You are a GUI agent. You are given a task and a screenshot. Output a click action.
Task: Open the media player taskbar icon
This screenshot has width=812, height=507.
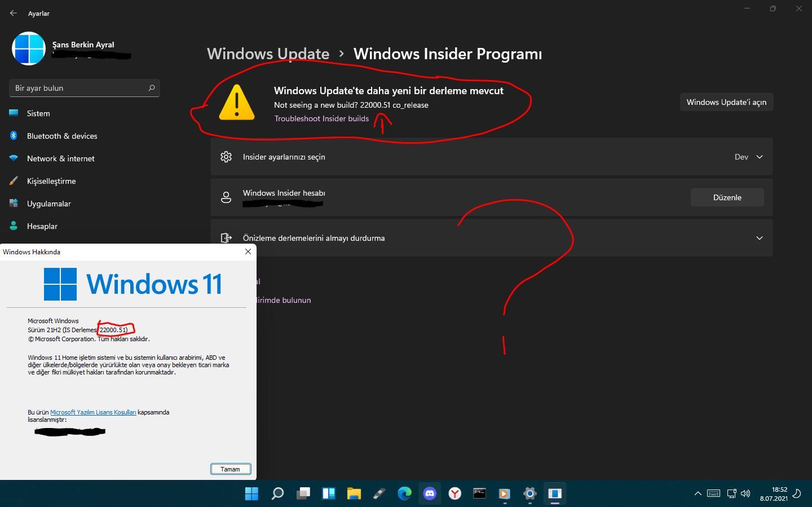504,493
